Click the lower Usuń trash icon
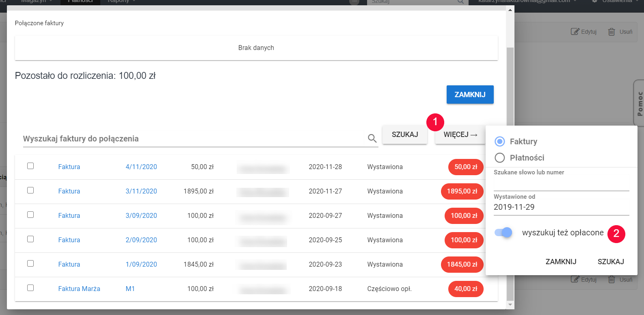Image resolution: width=644 pixels, height=315 pixels. coord(612,280)
